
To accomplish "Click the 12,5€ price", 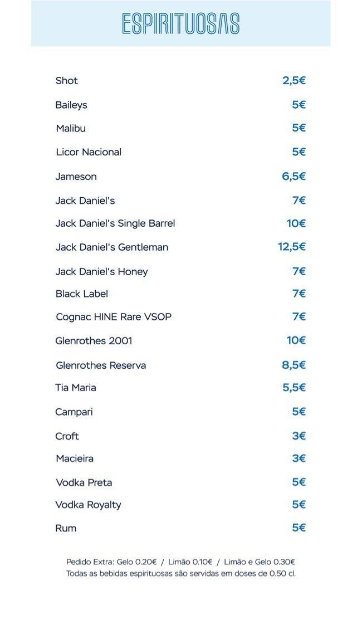I will click(292, 247).
